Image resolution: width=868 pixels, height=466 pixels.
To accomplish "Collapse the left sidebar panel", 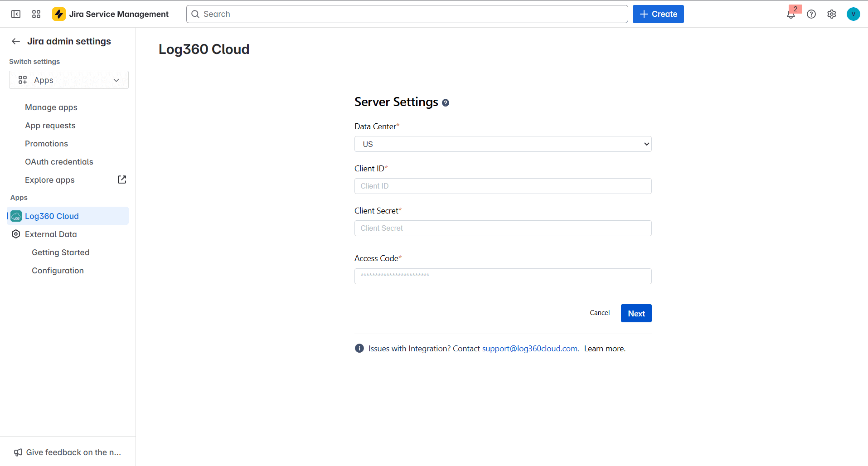I will point(15,14).
